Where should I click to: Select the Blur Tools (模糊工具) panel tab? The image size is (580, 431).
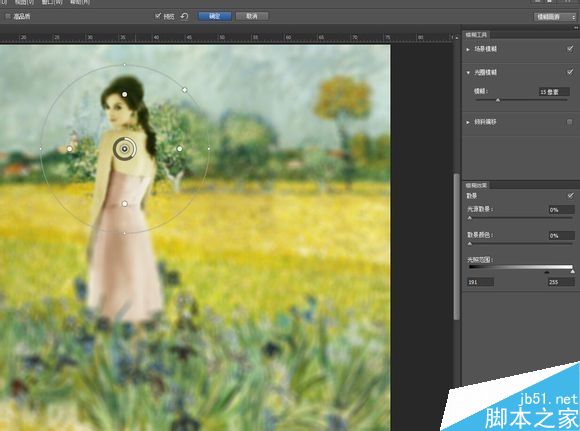(476, 35)
